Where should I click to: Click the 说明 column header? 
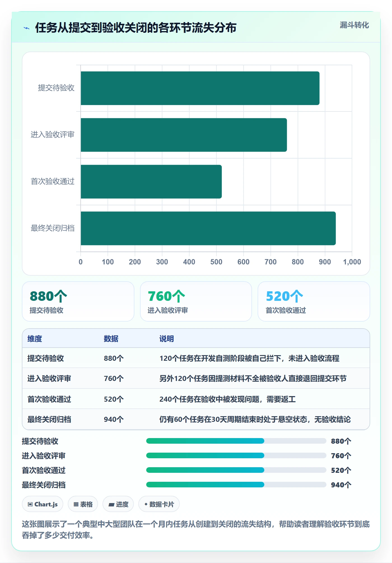click(x=167, y=339)
